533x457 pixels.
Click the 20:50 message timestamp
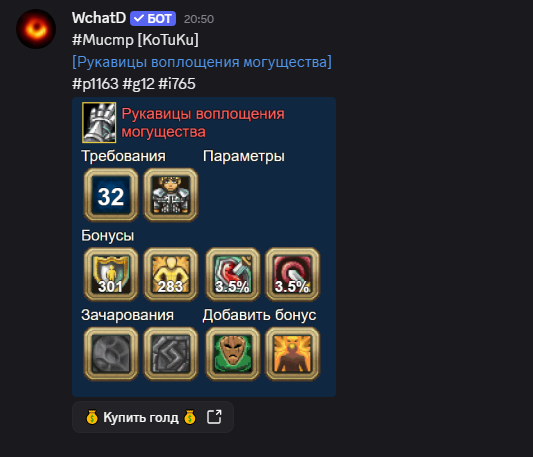tap(199, 19)
